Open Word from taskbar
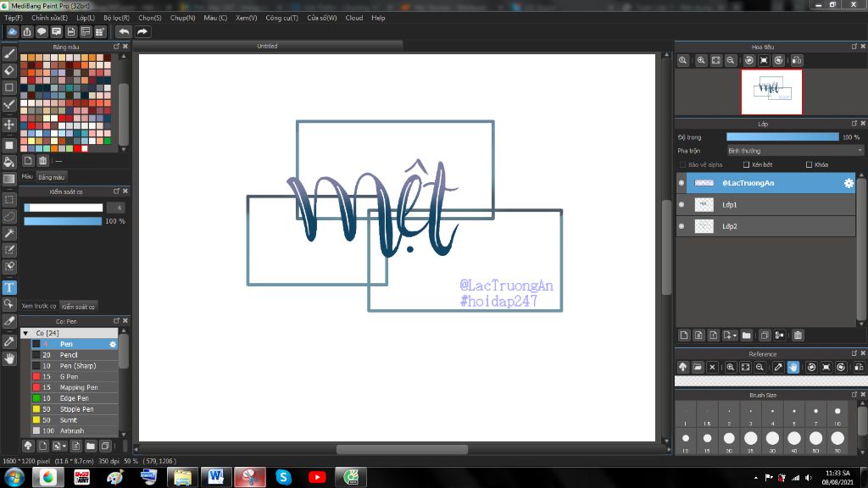This screenshot has width=868, height=488. [x=216, y=477]
